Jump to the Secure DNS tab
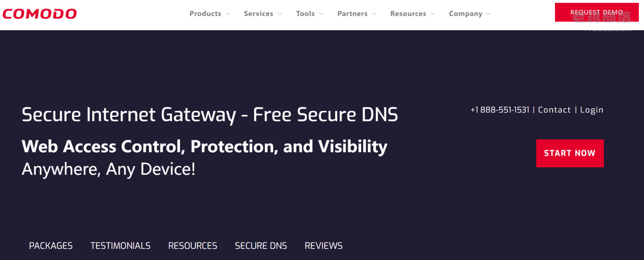Viewport: 644px width, 260px height. point(261,246)
